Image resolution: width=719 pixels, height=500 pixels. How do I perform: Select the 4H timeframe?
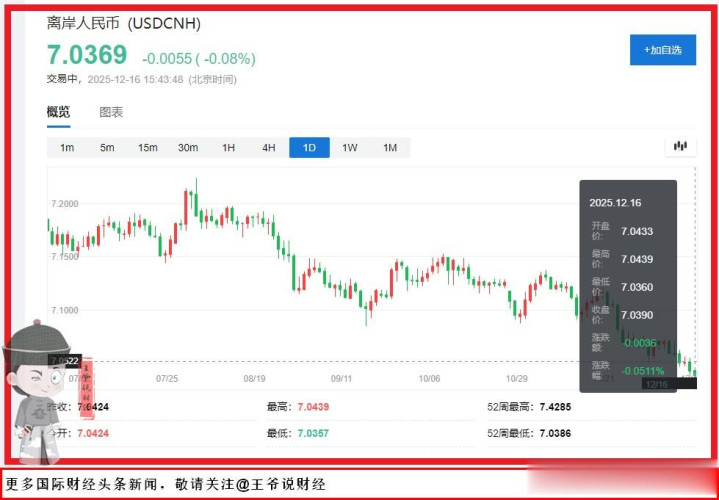pyautogui.click(x=269, y=148)
